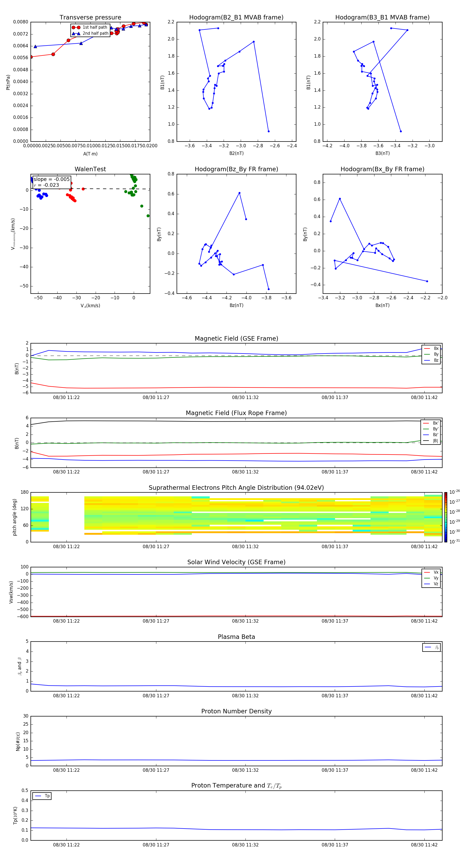Click the 'Proton Temperature and Te/Tp' title
473x868 pixels.
tap(236, 786)
